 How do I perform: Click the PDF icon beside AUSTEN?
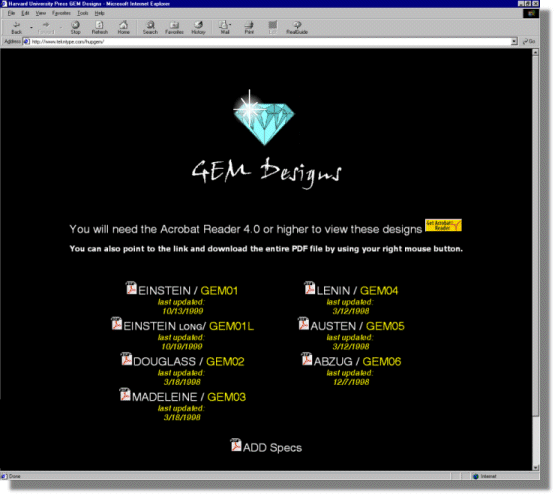coord(303,323)
